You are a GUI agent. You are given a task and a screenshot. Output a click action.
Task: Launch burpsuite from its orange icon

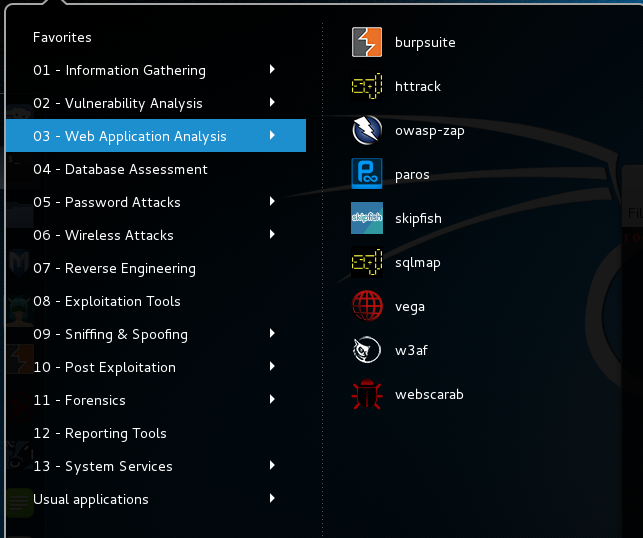367,42
